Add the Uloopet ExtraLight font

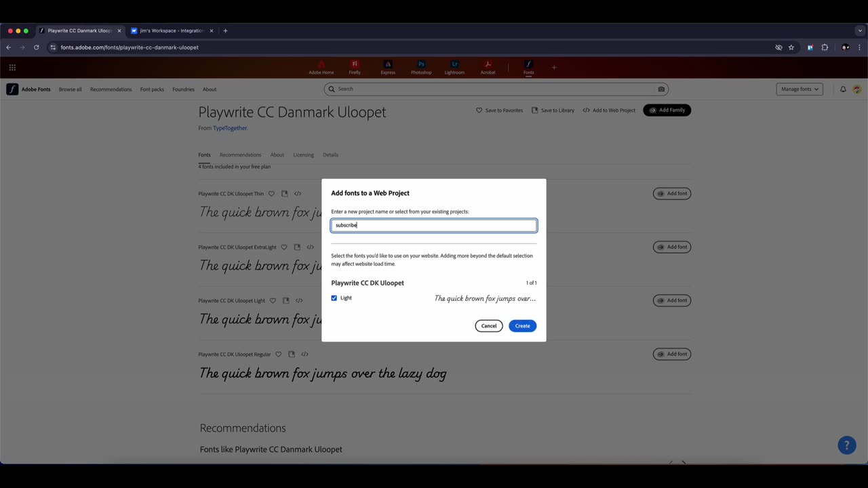pos(672,247)
